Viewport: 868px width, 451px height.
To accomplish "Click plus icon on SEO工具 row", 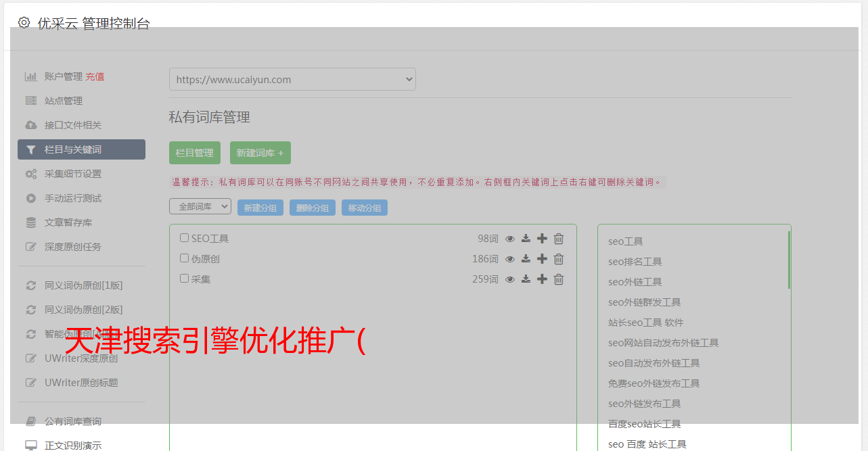I will tap(542, 239).
